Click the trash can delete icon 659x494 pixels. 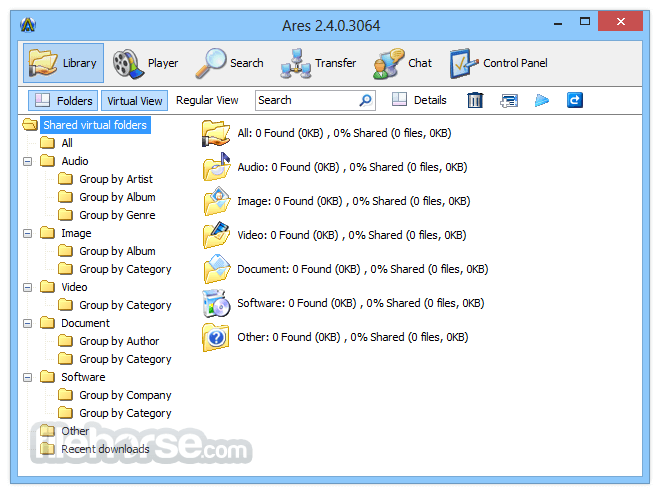coord(475,100)
